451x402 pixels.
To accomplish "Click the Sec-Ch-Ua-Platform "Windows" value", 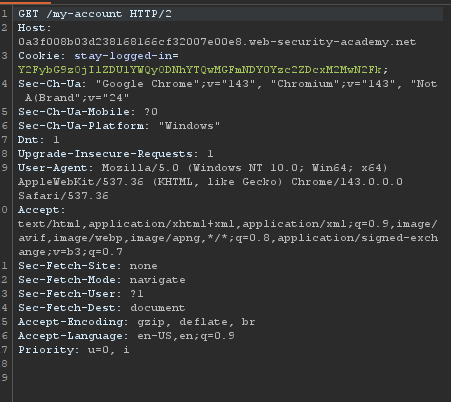I will coord(189,126).
